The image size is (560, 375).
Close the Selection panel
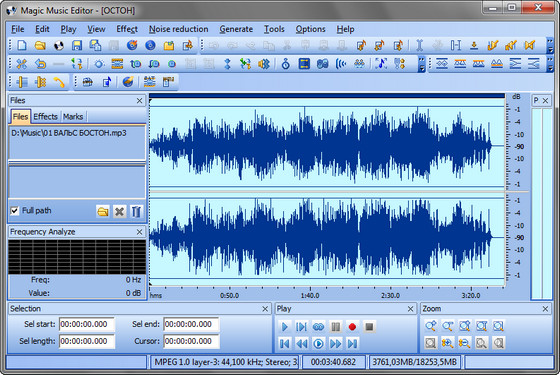coord(265,309)
